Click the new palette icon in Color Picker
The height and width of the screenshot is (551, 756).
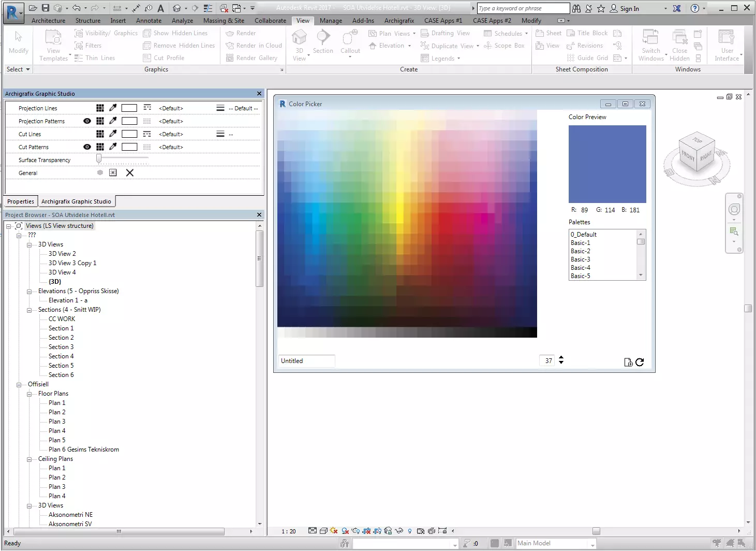pos(628,362)
